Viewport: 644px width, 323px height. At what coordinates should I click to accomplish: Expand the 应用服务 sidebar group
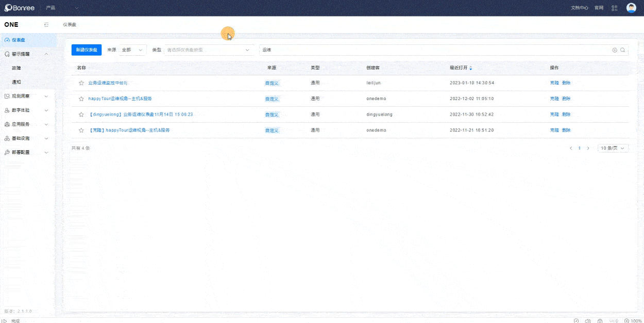(46, 124)
